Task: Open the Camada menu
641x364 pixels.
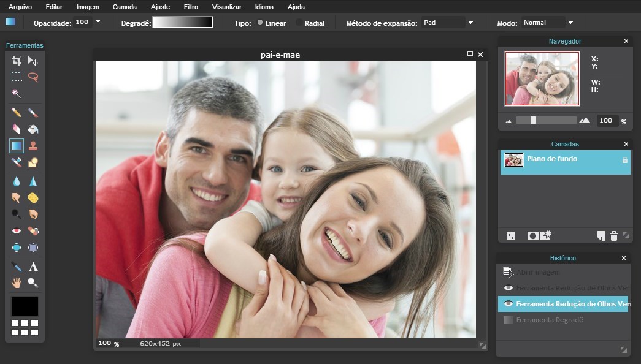Action: (125, 7)
